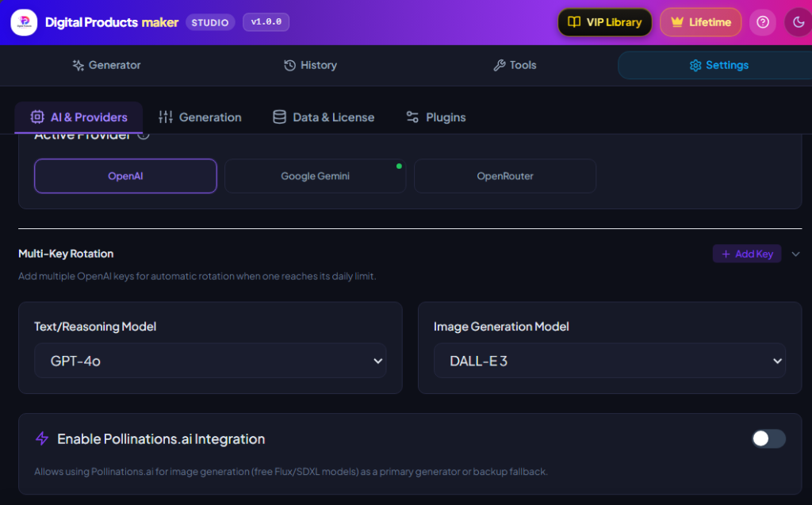The image size is (812, 505).
Task: Click the Text/Reasoning Model label
Action: [x=95, y=327]
